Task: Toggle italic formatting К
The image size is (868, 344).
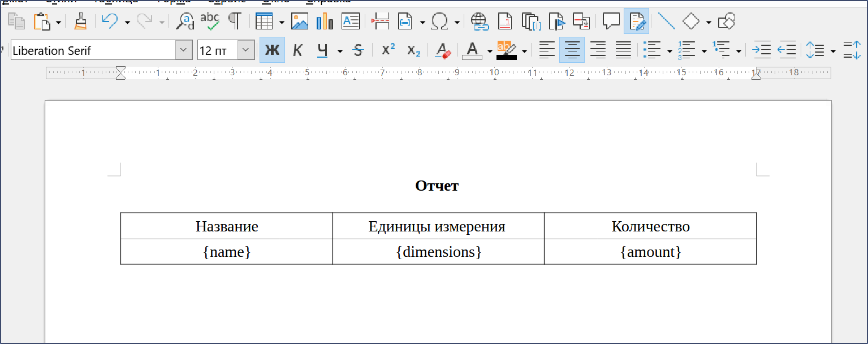Action: (x=297, y=50)
